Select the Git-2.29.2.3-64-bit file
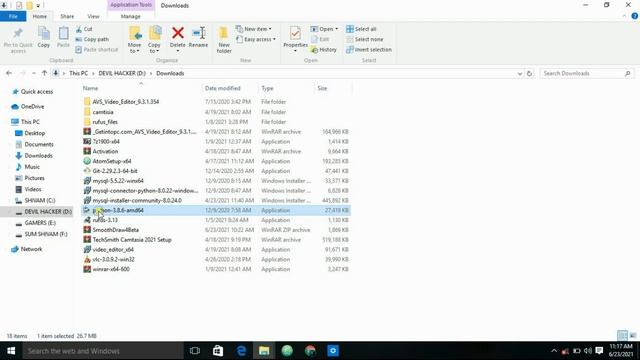 115,171
